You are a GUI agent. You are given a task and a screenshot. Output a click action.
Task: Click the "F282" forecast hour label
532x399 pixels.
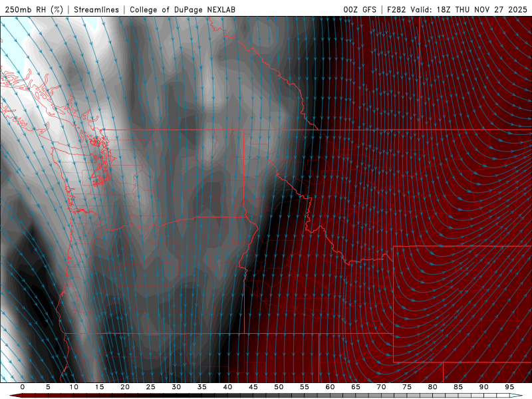tap(396, 9)
